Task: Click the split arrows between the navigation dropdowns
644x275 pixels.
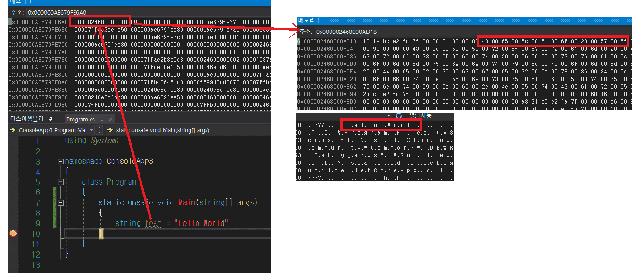Action: (99, 130)
